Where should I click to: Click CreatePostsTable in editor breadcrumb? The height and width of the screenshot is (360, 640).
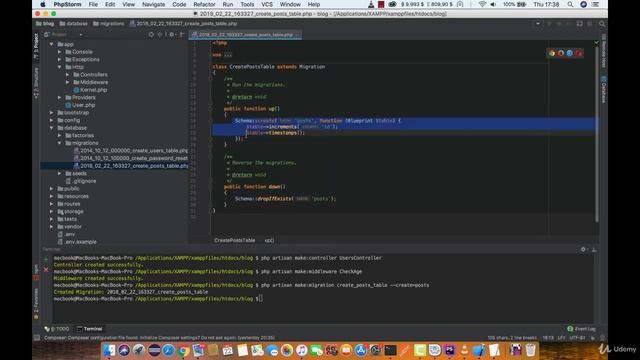234,240
